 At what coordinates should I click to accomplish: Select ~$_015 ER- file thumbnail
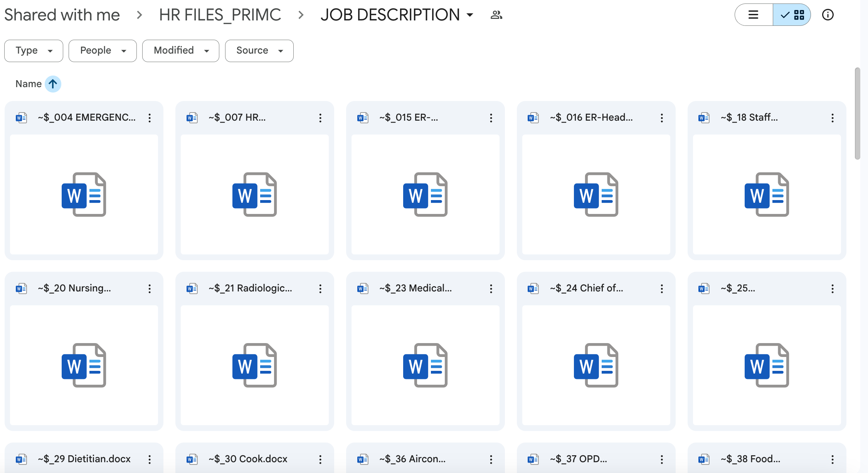coord(426,194)
